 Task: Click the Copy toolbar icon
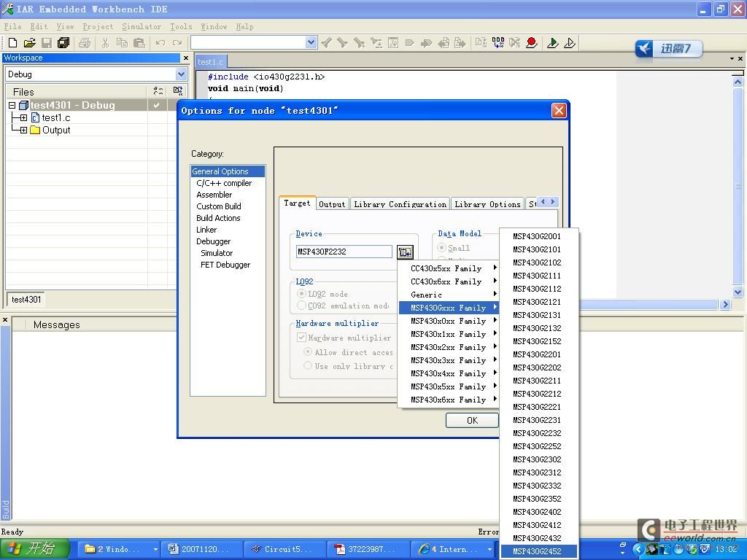(122, 43)
